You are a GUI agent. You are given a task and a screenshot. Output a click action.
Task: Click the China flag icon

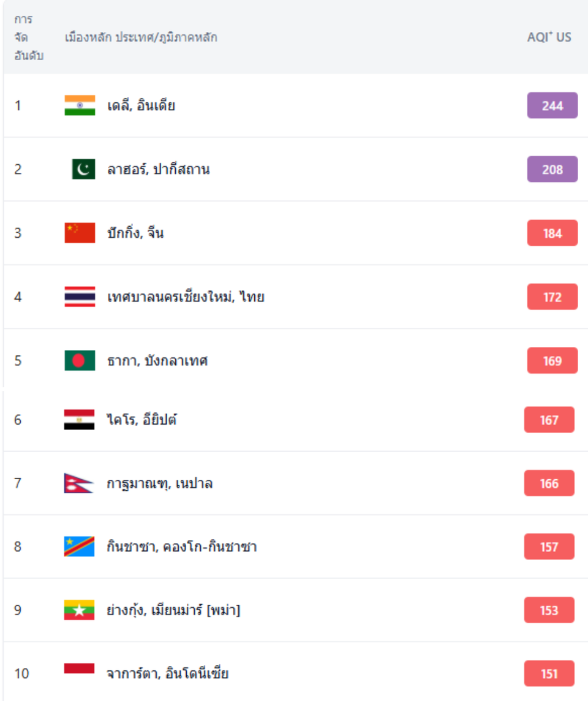tap(80, 233)
